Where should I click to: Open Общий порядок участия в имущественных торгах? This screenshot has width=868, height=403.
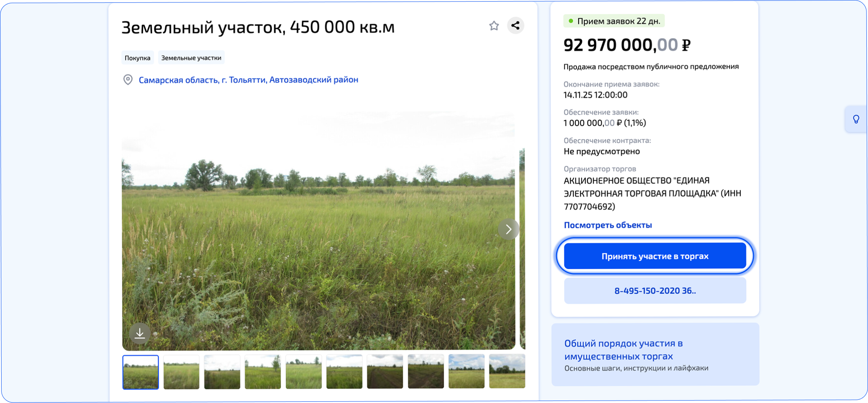655,354
